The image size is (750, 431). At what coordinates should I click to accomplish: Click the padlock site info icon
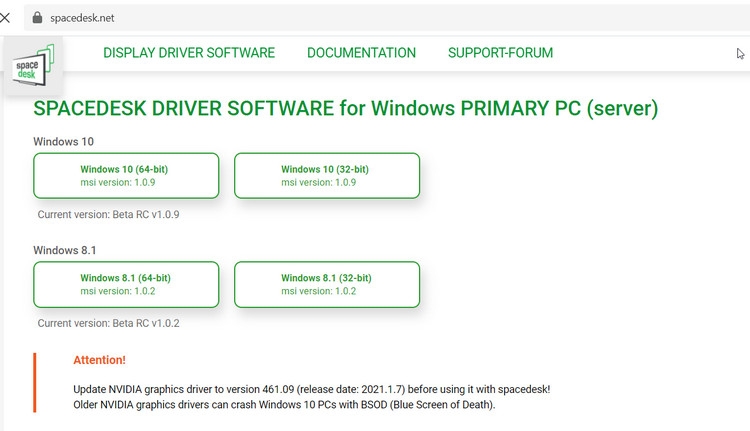click(x=37, y=18)
